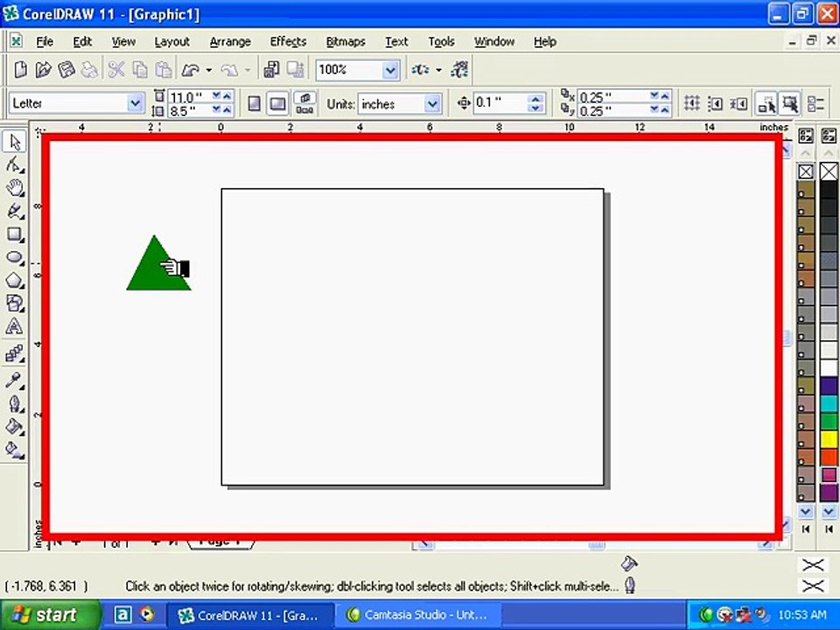Click the Print icon
The height and width of the screenshot is (630, 840).
pyautogui.click(x=89, y=70)
